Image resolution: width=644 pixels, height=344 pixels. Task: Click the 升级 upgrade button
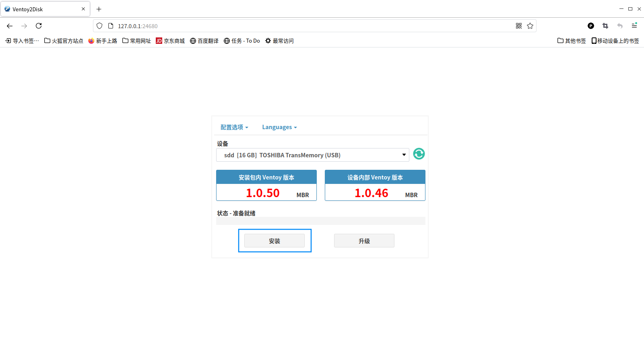point(364,241)
